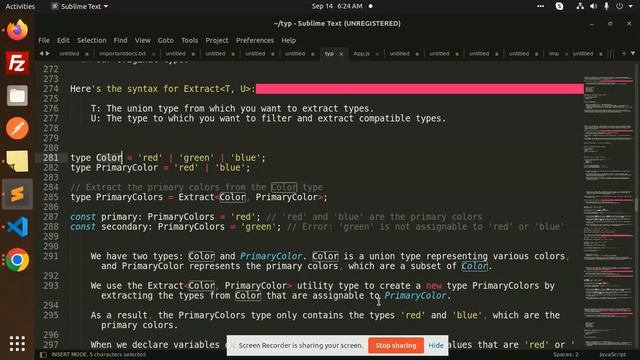The height and width of the screenshot is (360, 640).
Task: Click the editor vertical scrollbar
Action: 636,206
